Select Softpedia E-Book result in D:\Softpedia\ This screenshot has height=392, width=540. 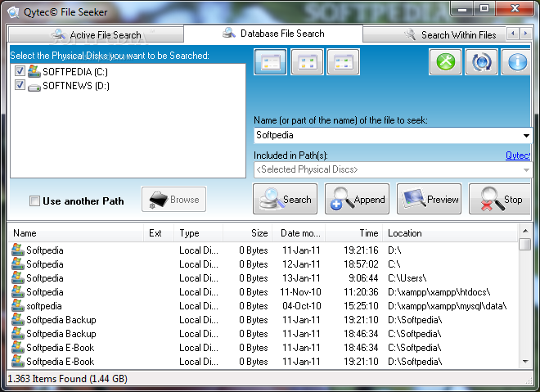click(263, 362)
